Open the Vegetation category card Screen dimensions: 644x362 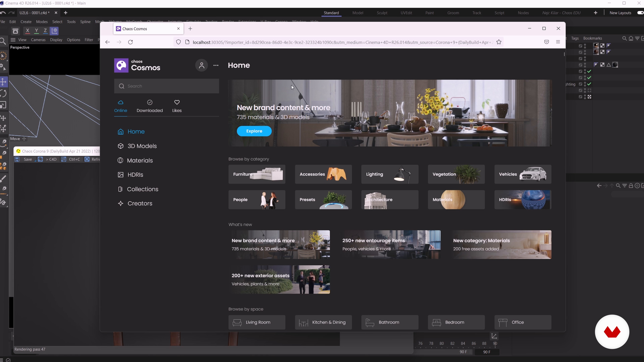tap(456, 174)
